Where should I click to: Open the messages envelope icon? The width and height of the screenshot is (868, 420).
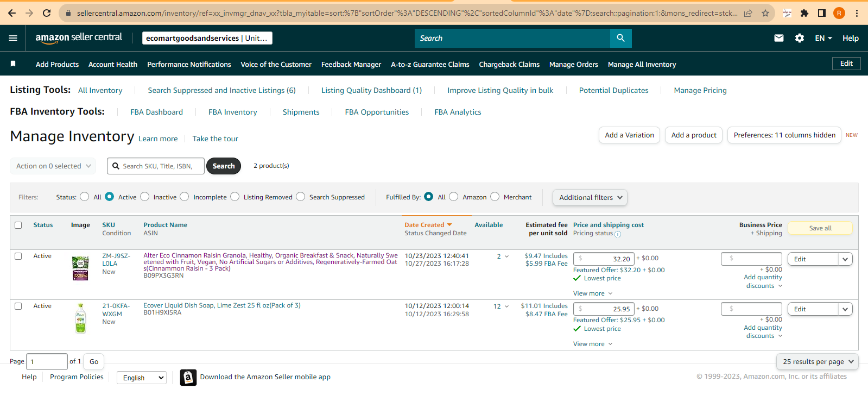point(779,38)
